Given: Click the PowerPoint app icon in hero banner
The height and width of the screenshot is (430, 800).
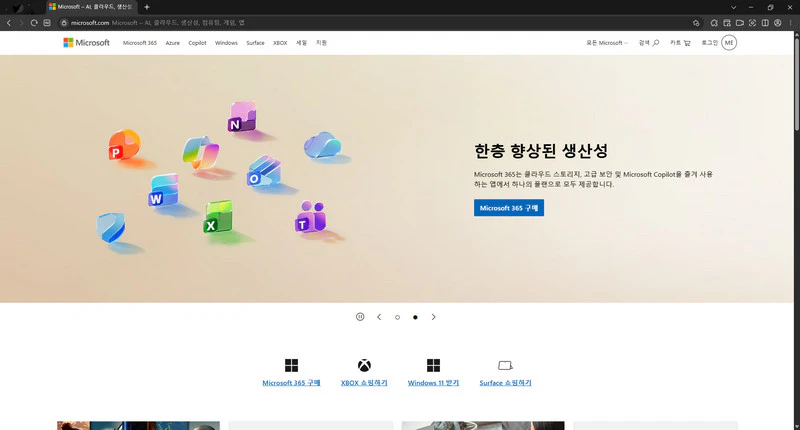Looking at the screenshot, I should 123,145.
